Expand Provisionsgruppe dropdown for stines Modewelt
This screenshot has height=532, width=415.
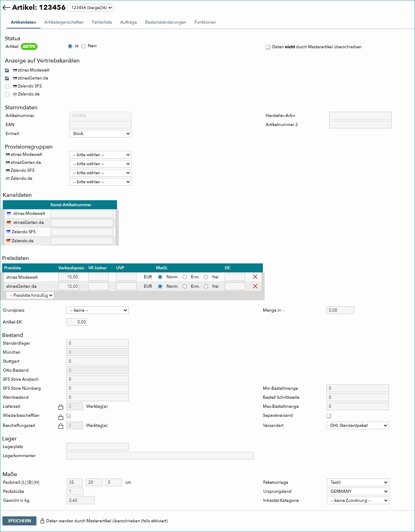pyautogui.click(x=100, y=155)
